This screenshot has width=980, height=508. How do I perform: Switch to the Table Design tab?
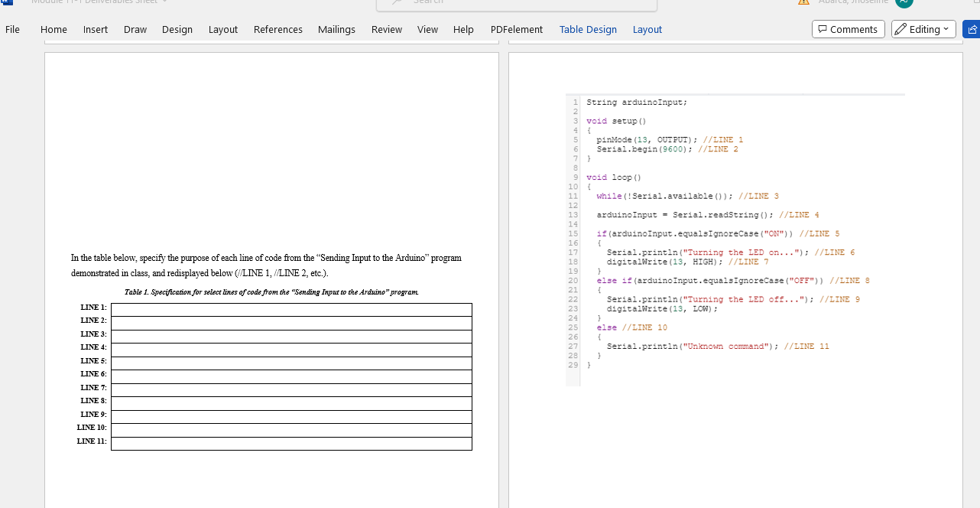point(588,29)
